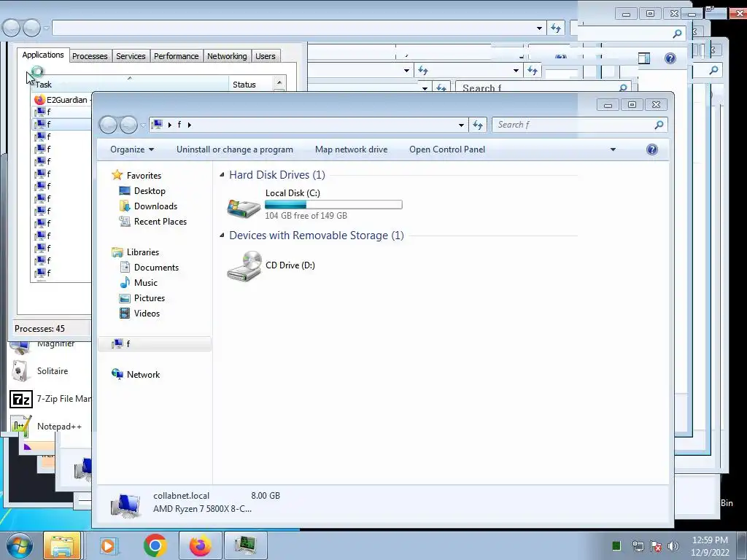Open Firefox from the taskbar
The image size is (747, 560).
200,545
